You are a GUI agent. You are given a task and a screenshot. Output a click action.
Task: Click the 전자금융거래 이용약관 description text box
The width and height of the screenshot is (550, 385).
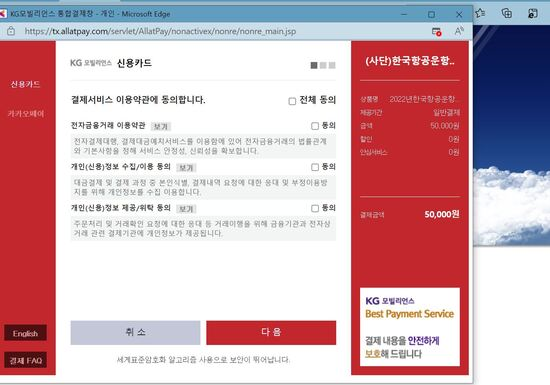click(x=203, y=146)
